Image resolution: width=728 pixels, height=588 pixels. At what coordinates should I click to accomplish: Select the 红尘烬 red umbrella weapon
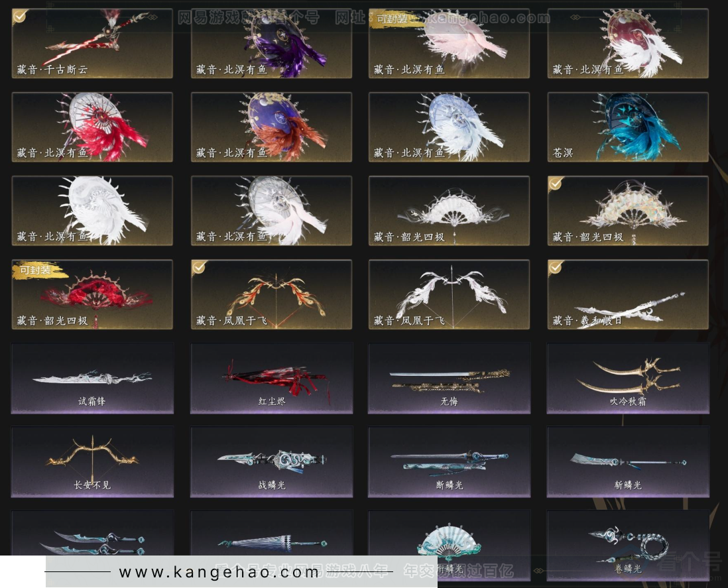click(x=271, y=379)
